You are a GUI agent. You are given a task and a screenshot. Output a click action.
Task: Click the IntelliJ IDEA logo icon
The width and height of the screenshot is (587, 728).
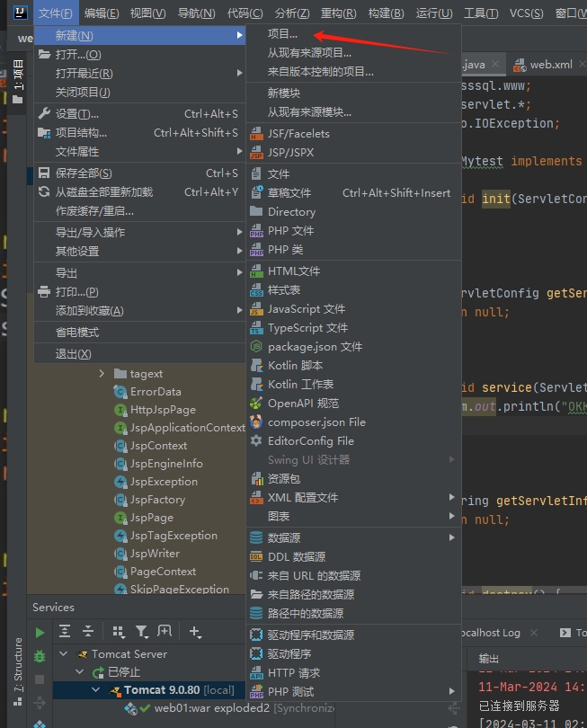[21, 13]
